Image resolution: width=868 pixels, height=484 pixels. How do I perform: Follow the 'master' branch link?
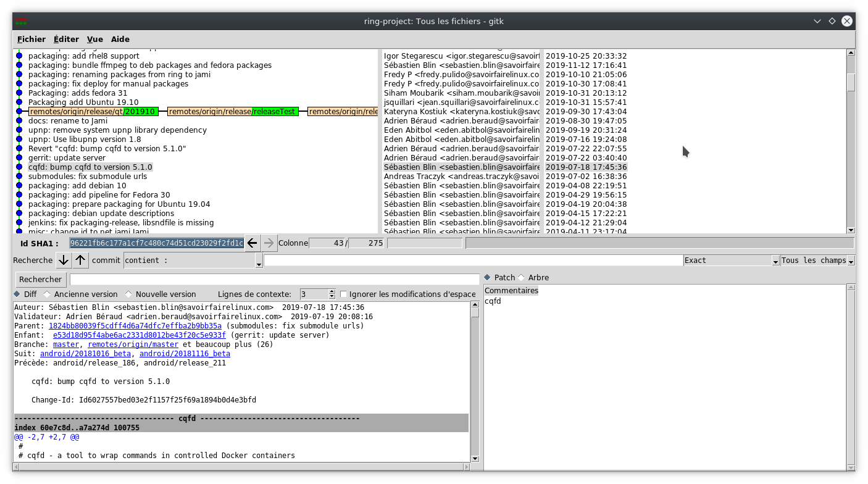pos(66,344)
